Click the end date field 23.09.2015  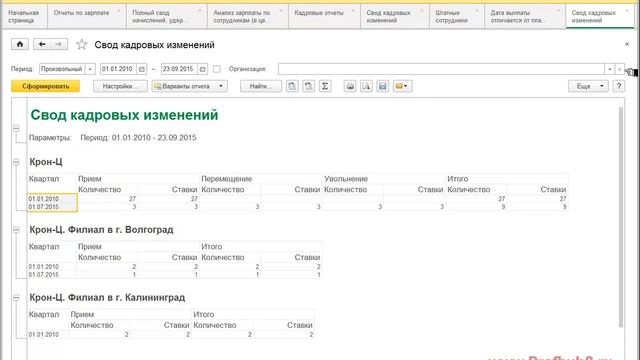(x=179, y=69)
